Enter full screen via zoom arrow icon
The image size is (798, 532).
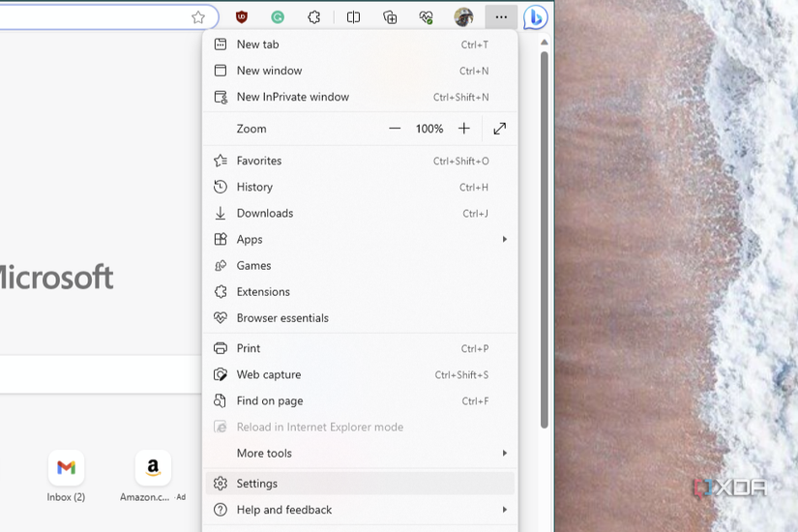[500, 129]
